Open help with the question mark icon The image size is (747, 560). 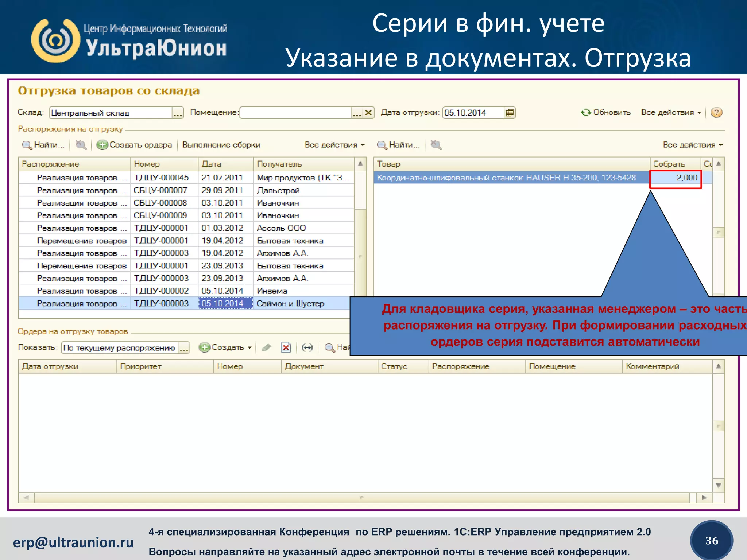click(x=716, y=113)
